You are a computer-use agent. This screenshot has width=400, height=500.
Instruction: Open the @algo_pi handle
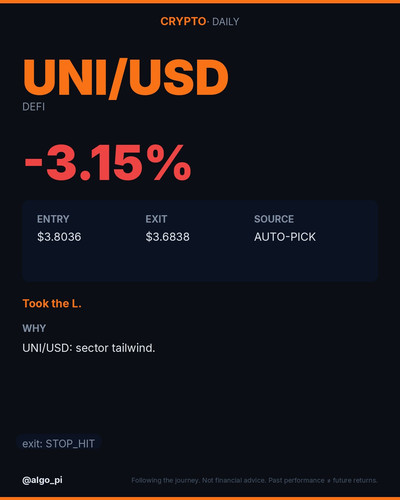coord(42,480)
